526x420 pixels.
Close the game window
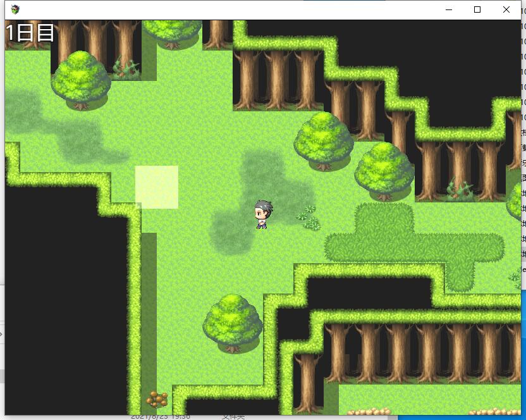tap(506, 9)
